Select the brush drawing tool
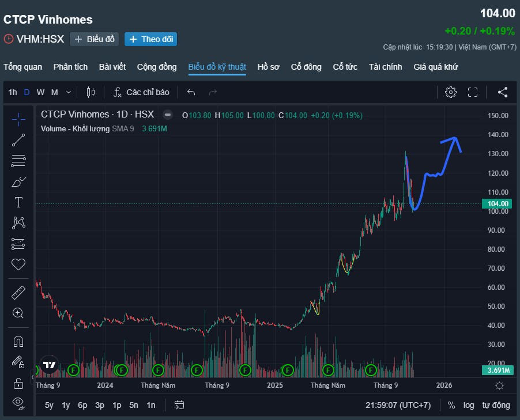Viewport: 520px width, 420px height. point(18,181)
